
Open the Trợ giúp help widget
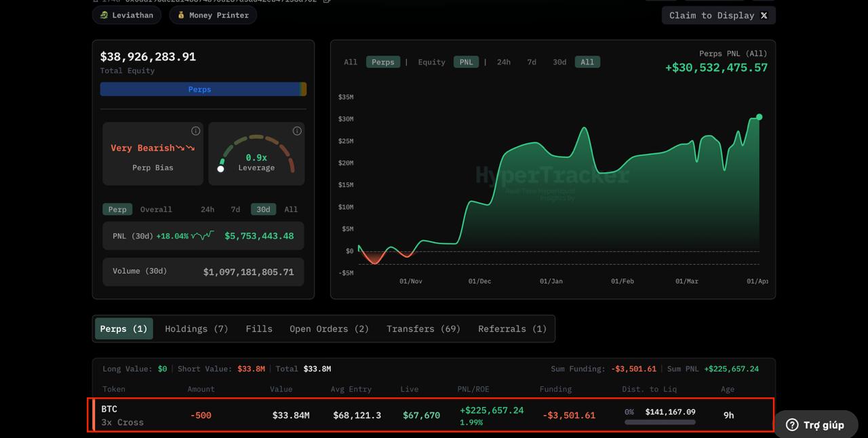814,424
